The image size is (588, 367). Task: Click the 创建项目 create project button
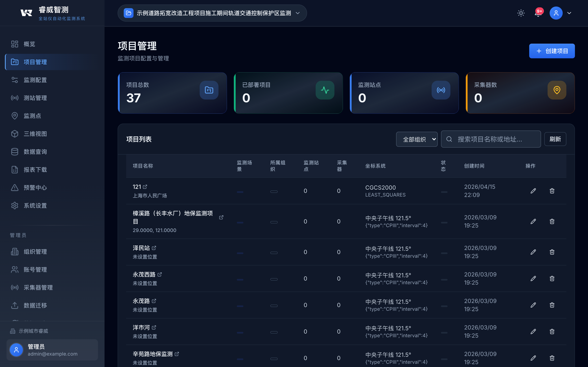point(551,51)
